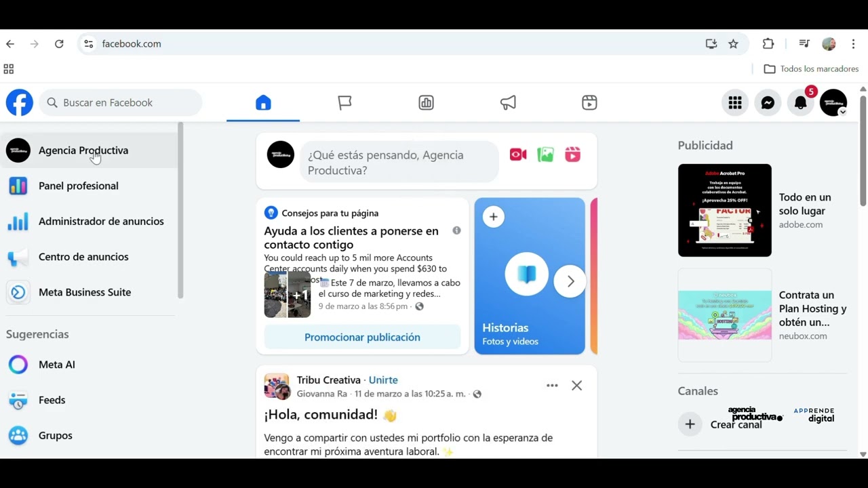
Task: Install app icon in address bar
Action: (711, 44)
